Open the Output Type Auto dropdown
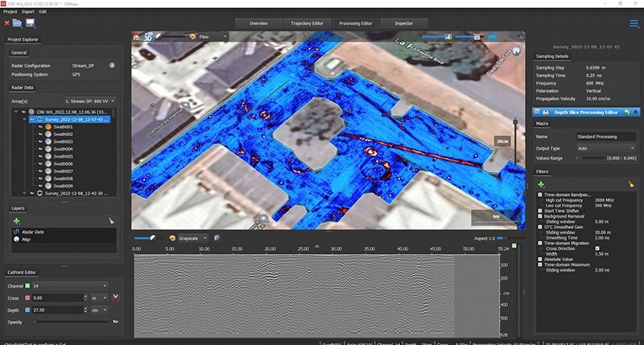Image resolution: width=644 pixels, height=345 pixels. tap(606, 148)
